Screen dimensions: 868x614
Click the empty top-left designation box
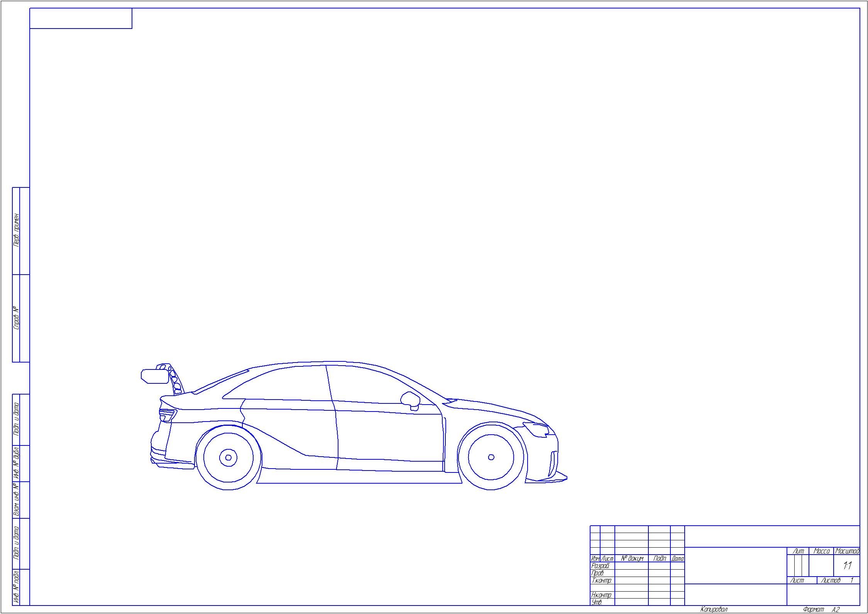coord(81,19)
